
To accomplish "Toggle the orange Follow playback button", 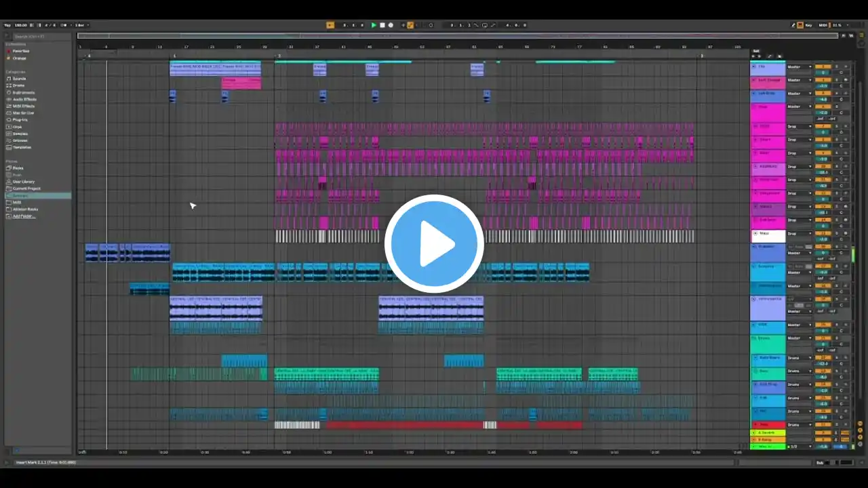I will point(330,25).
